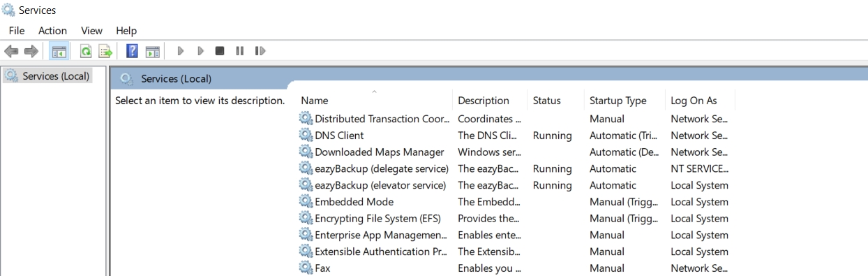Click gear icon beside Encrypting File System
The width and height of the screenshot is (868, 276).
pos(306,218)
